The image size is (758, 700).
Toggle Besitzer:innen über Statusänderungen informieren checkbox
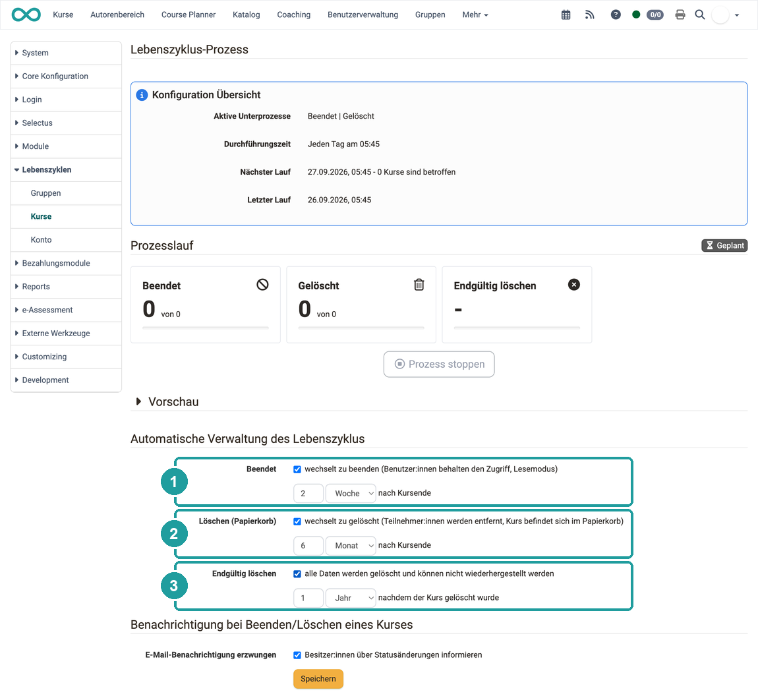coord(297,655)
